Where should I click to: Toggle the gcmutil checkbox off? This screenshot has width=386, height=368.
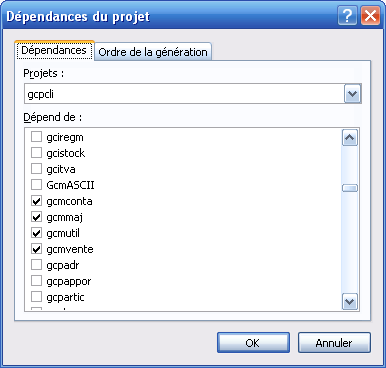tap(36, 233)
